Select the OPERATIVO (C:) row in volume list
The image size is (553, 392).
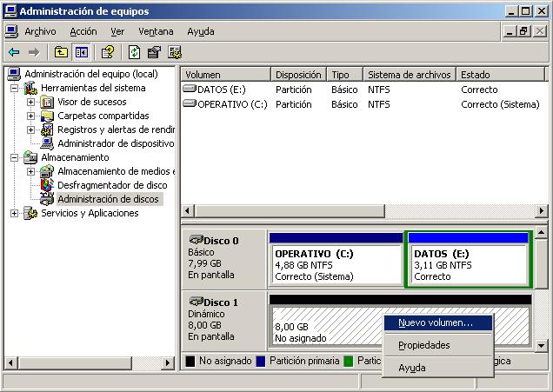231,104
